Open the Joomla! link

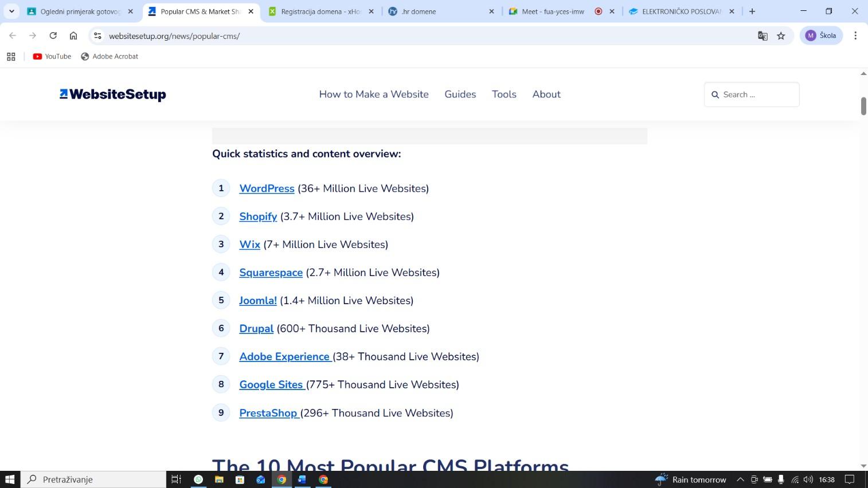coord(258,301)
